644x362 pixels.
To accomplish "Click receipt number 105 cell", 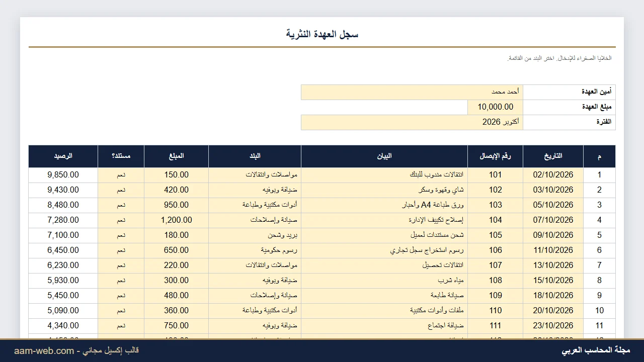I will point(496,235).
